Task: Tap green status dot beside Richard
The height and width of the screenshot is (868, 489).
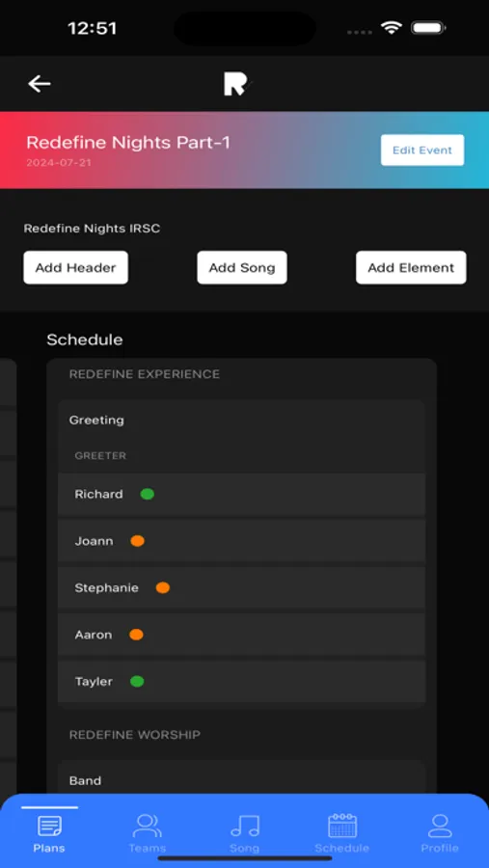Action: click(x=148, y=494)
